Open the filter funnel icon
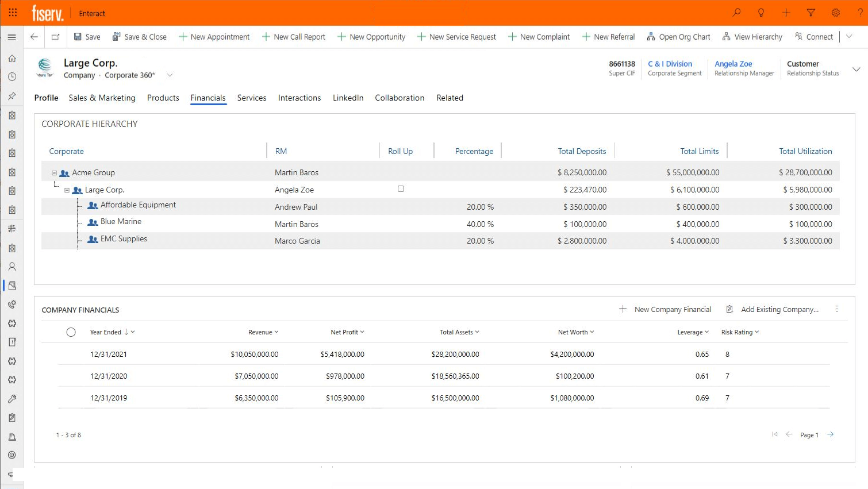This screenshot has height=489, width=868. (811, 13)
